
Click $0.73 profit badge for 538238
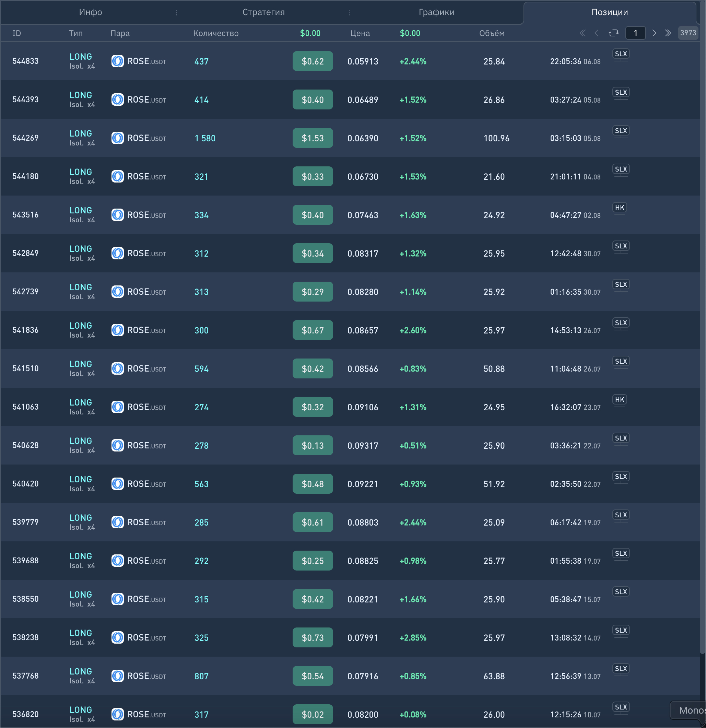pos(312,637)
